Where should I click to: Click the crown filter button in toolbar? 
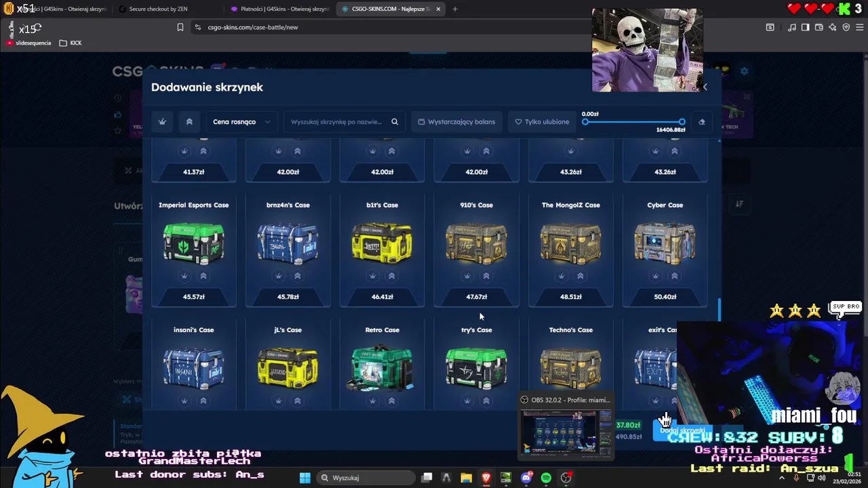click(x=162, y=122)
